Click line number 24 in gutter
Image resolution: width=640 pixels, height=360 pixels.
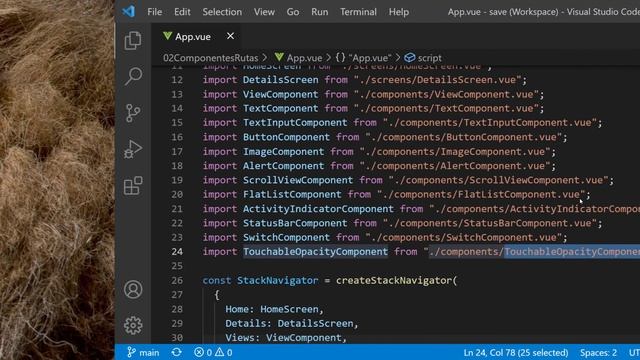[177, 251]
